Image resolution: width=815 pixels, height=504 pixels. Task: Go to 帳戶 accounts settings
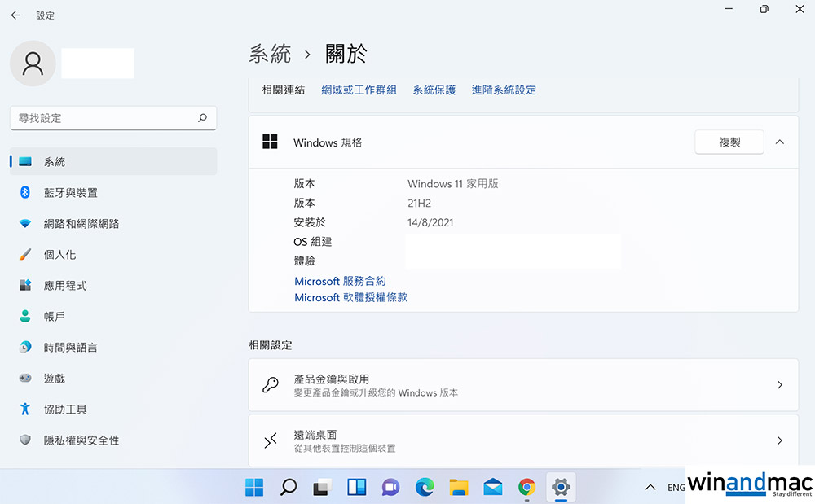click(x=54, y=317)
